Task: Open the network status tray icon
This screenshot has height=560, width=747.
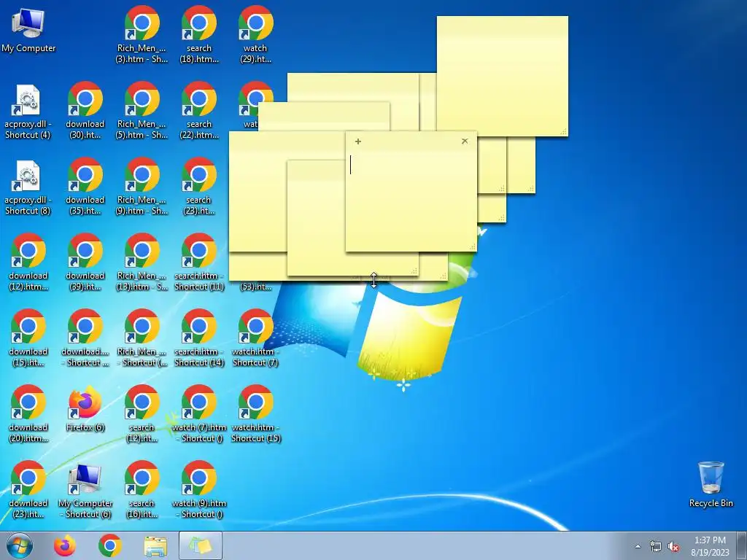Action: click(x=656, y=546)
